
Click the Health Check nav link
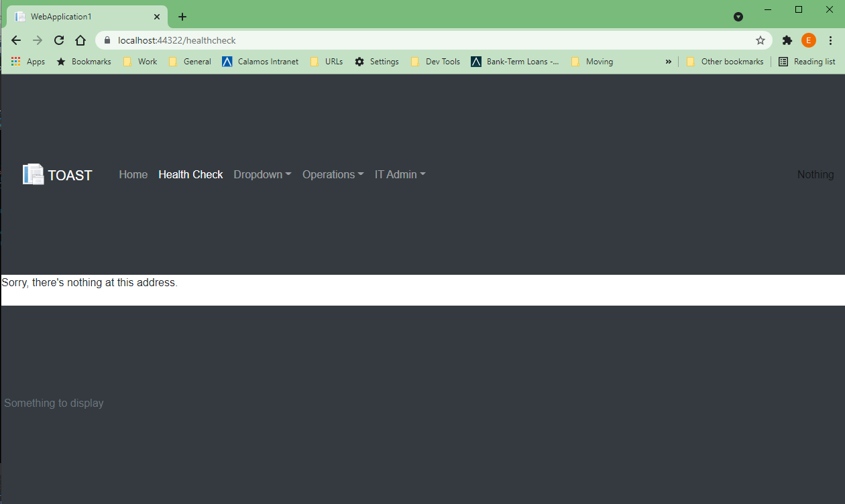click(x=190, y=174)
